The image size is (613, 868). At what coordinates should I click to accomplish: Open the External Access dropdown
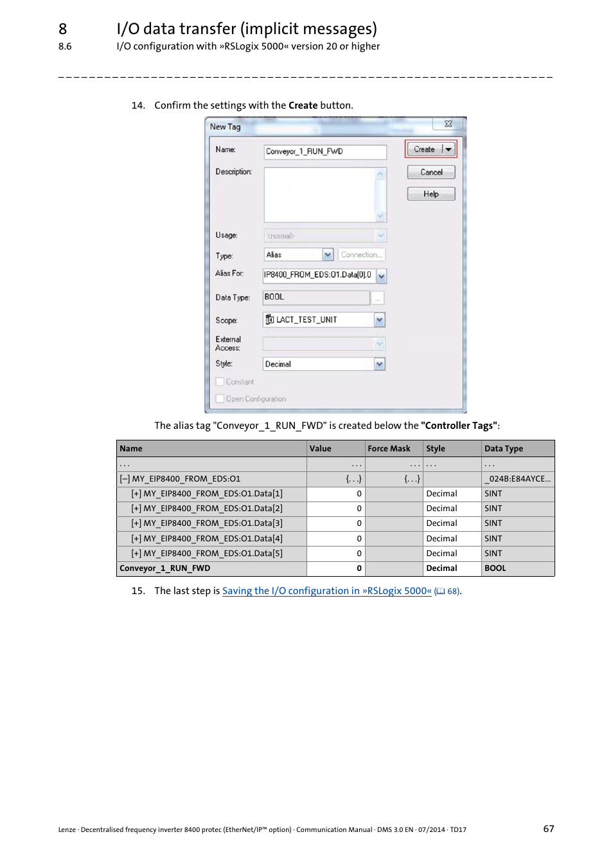click(x=379, y=344)
